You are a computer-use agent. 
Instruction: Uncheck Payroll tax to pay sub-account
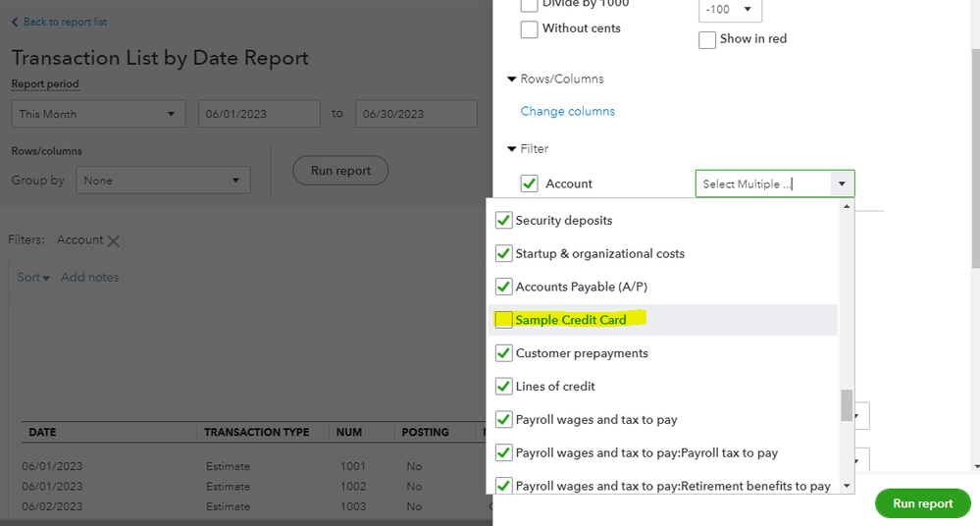504,452
